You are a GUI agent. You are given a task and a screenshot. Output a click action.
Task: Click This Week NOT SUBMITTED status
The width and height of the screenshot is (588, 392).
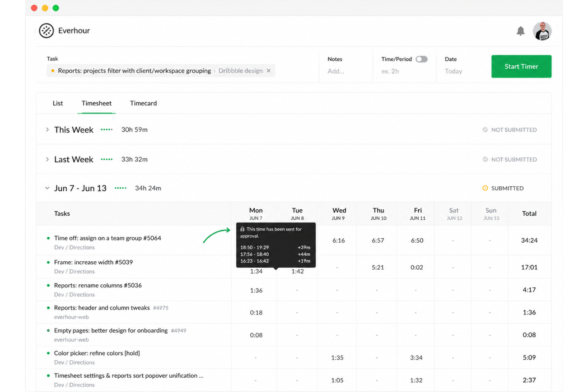510,130
